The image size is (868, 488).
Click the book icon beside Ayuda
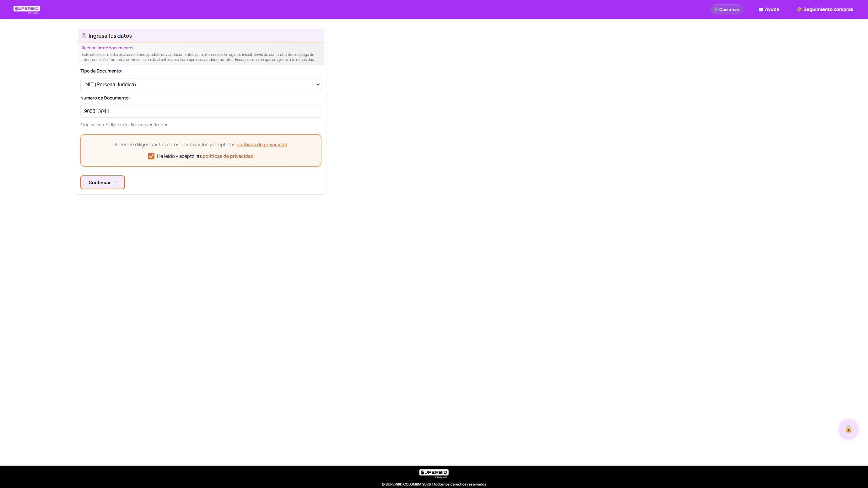coord(761,10)
